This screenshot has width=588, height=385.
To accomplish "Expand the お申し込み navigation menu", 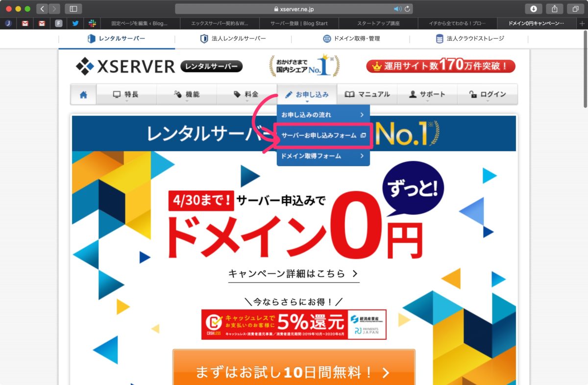I will pyautogui.click(x=307, y=95).
